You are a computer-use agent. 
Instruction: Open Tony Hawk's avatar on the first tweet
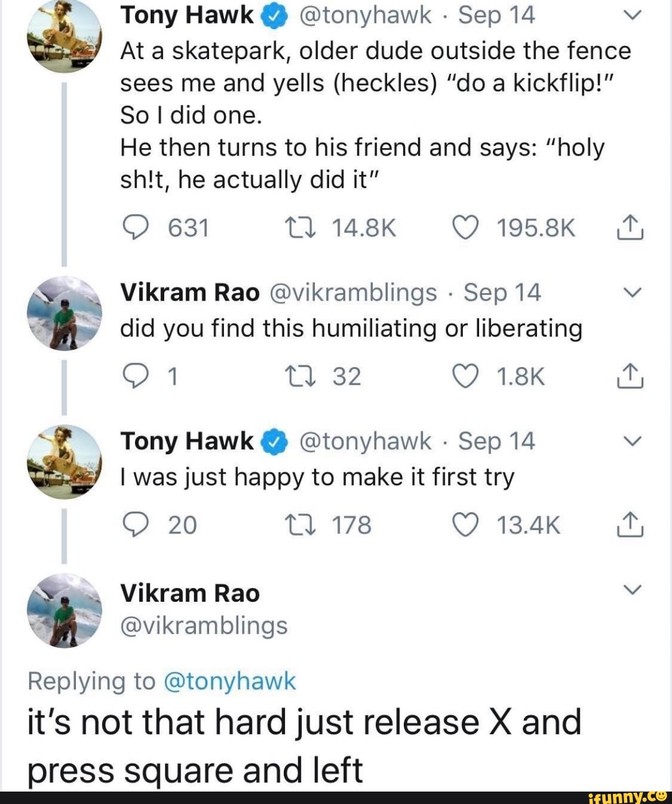tap(64, 35)
